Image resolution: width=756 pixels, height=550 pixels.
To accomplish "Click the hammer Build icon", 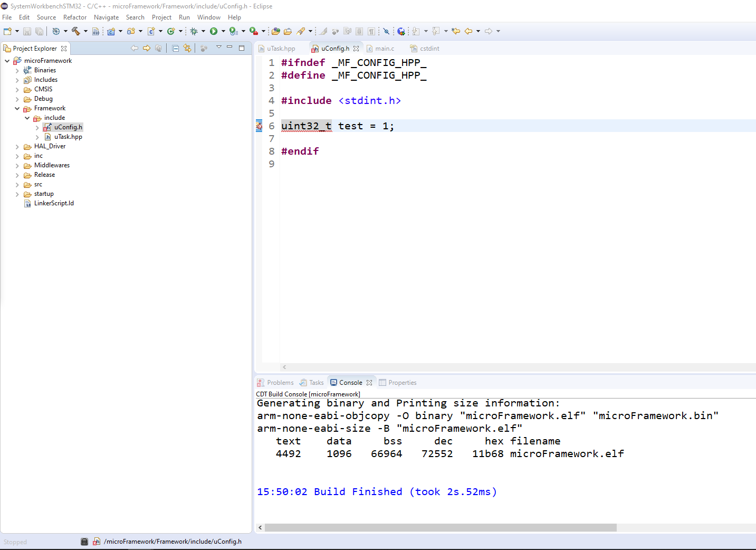I will [75, 31].
